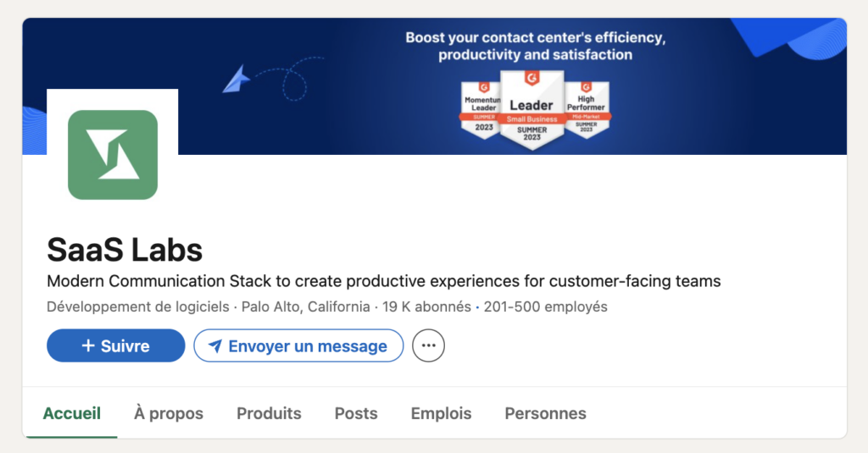
Task: Open the Produits tab
Action: [x=269, y=413]
